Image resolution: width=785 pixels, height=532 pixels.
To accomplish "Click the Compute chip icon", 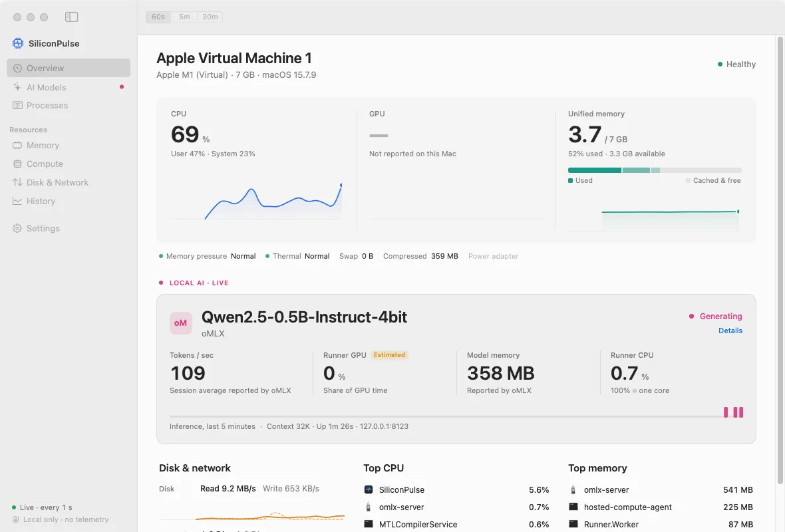I will [17, 164].
